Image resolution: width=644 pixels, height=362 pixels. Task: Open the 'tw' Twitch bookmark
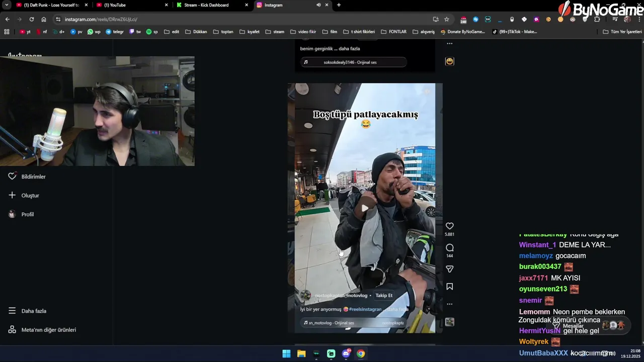click(x=135, y=32)
